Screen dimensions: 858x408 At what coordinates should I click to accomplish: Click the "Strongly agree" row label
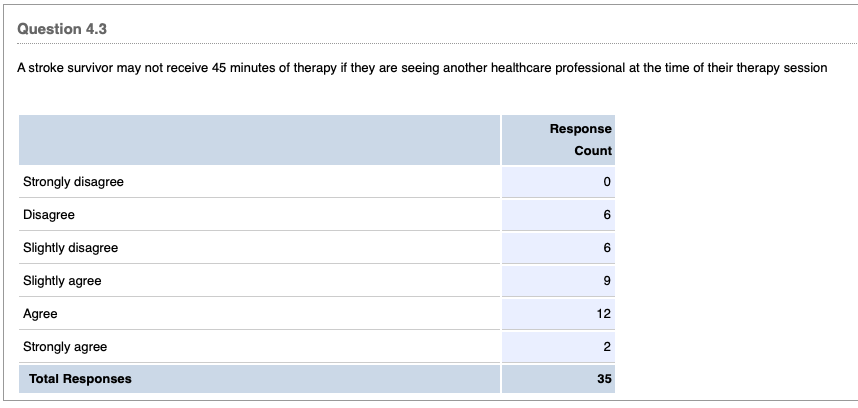65,347
